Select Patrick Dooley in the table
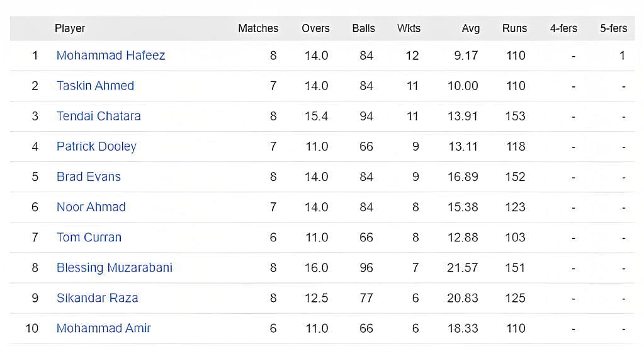 (96, 146)
